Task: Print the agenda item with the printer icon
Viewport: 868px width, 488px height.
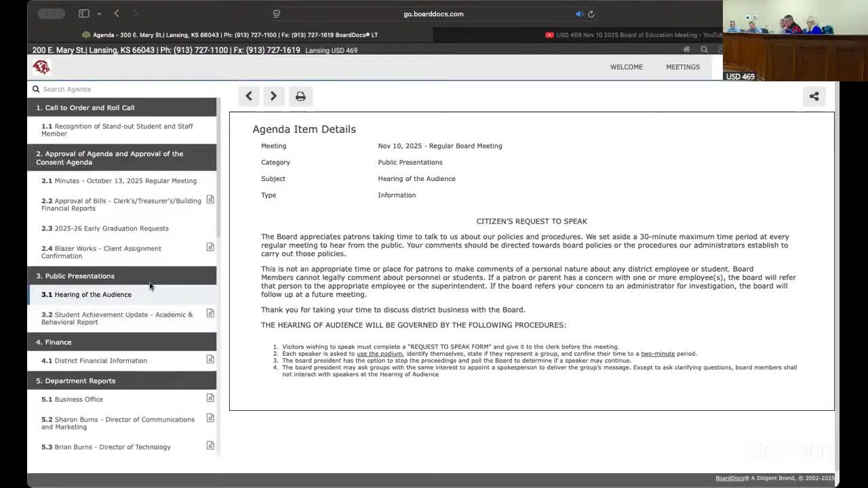Action: coord(300,96)
